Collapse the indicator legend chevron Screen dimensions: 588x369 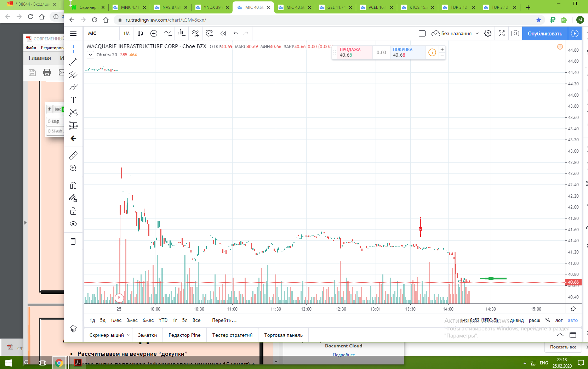tap(91, 55)
